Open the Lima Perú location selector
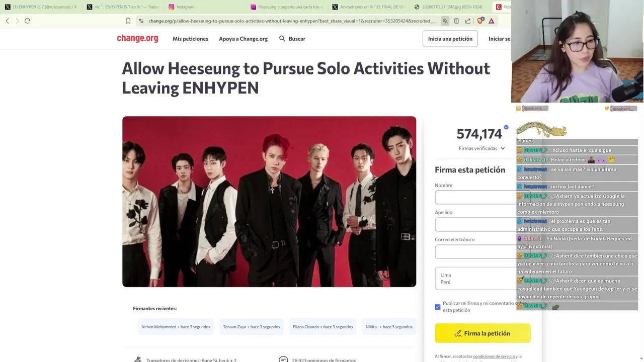644x362 pixels. [x=475, y=279]
